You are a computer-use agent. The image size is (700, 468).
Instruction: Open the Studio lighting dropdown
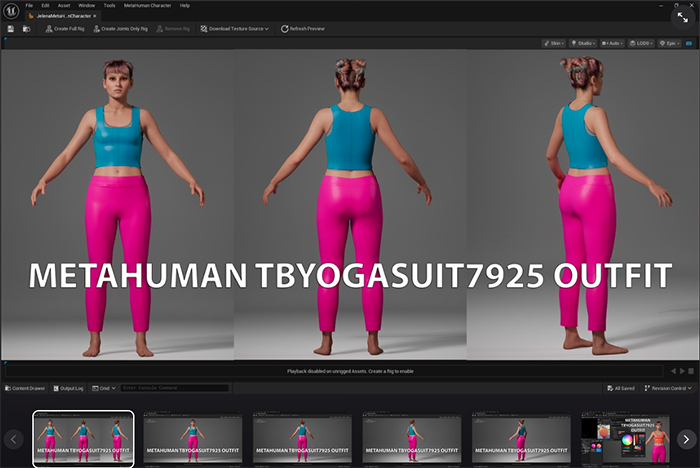point(583,43)
